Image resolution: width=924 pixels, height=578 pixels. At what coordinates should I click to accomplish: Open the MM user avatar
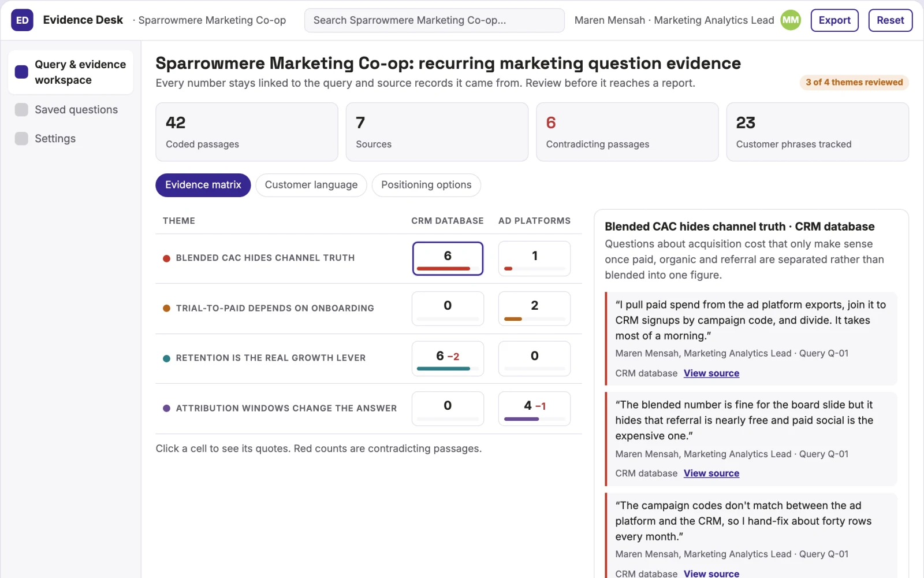(x=791, y=20)
